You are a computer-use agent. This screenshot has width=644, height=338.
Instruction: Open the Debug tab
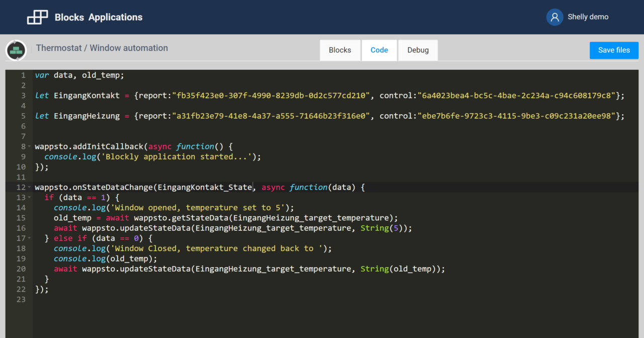tap(418, 50)
